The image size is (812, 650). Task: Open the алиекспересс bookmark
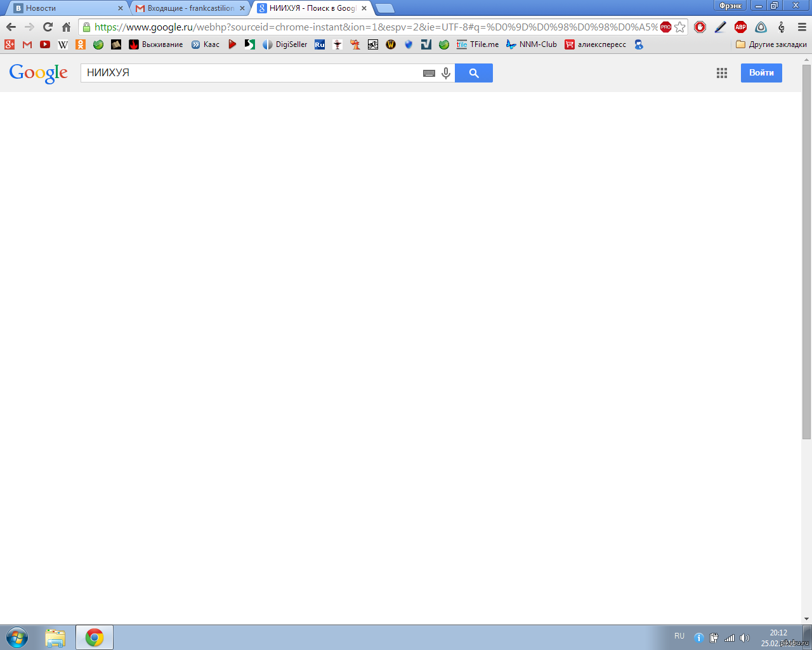pyautogui.click(x=596, y=44)
